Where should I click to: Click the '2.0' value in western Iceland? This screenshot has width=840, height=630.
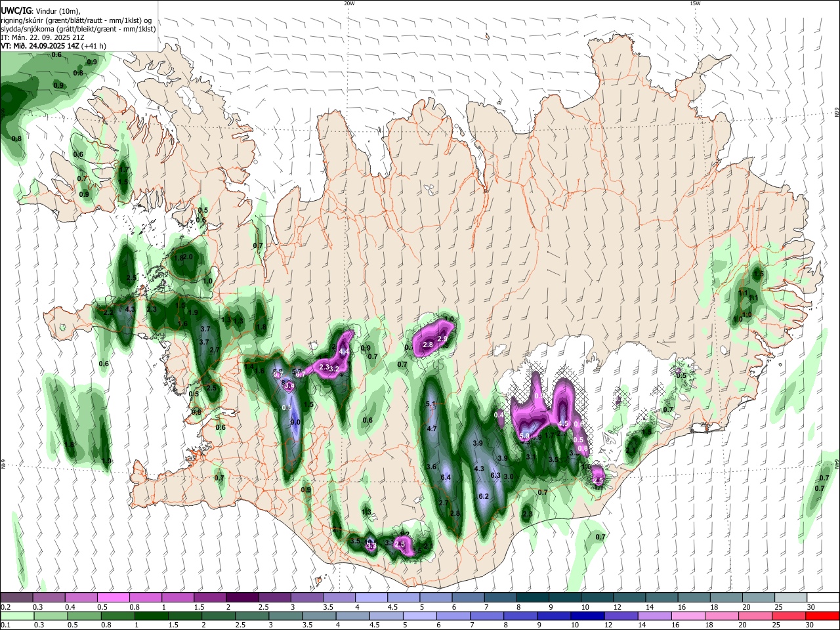click(188, 257)
